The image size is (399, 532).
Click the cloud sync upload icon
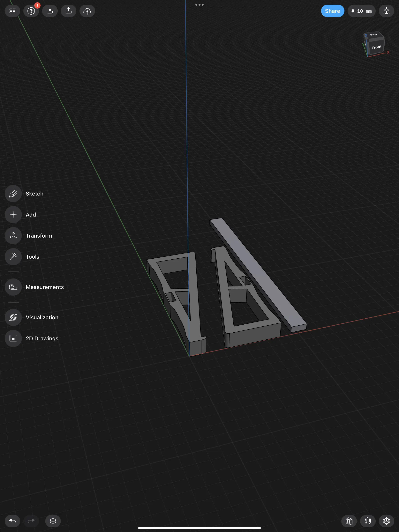point(87,11)
